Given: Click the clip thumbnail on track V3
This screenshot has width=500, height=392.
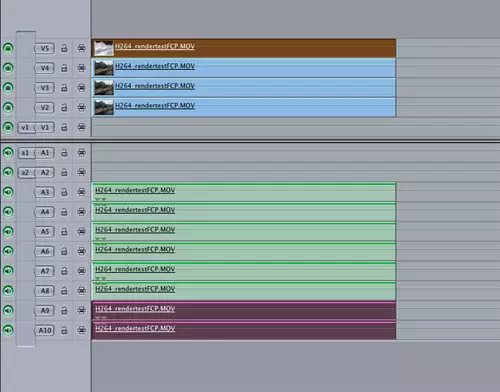Looking at the screenshot, I should (x=104, y=88).
